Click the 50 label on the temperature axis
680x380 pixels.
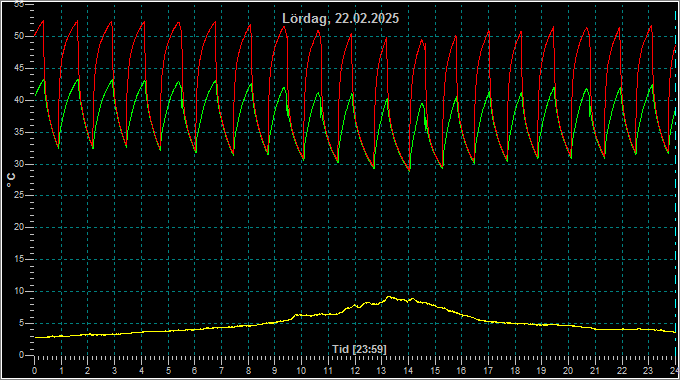[x=19, y=36]
